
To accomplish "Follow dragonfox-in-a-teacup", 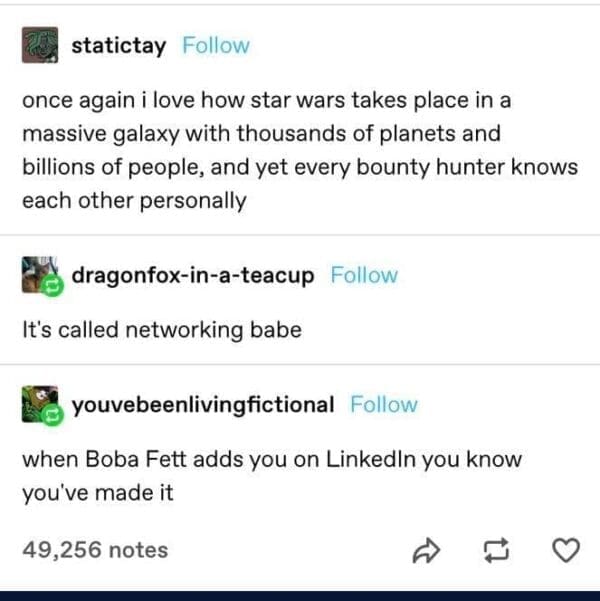I will 364,275.
